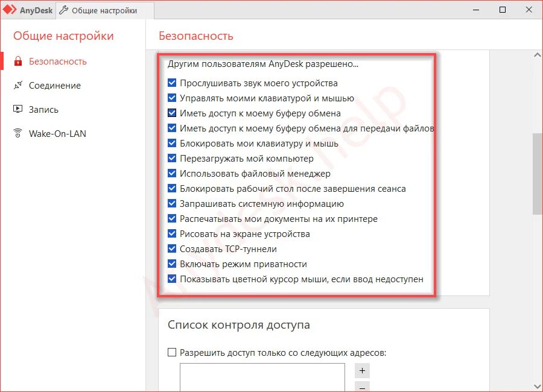Click the AnyDesk logo tab
543x392 pixels.
point(10,10)
